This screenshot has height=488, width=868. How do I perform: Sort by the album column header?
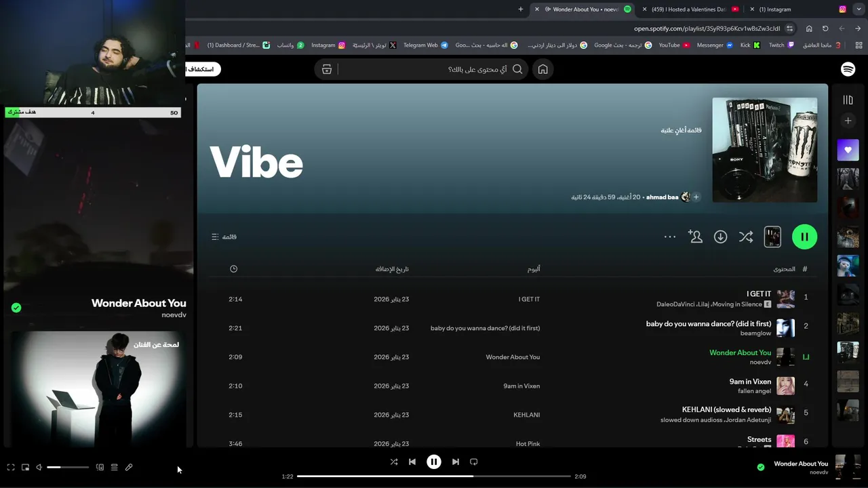point(534,269)
